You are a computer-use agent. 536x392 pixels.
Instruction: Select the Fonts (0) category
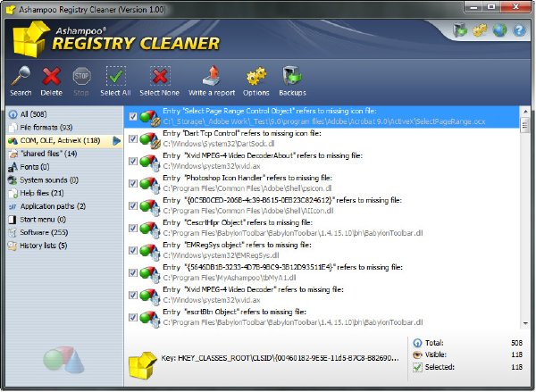pyautogui.click(x=64, y=167)
